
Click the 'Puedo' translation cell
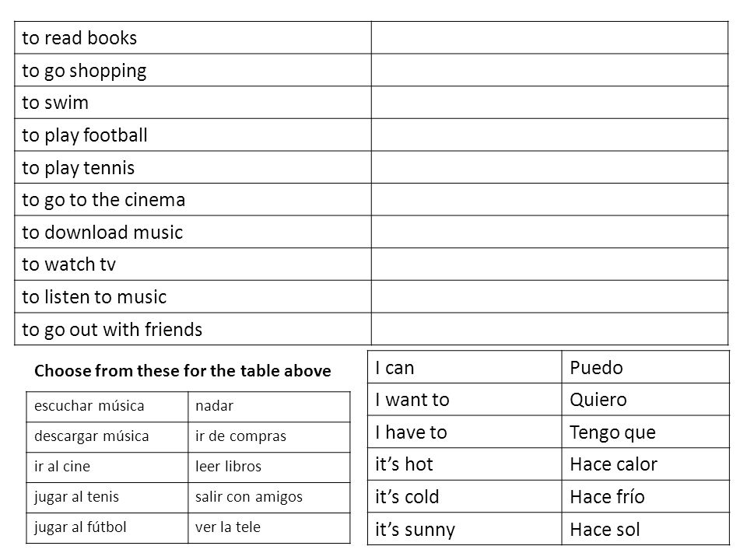(x=646, y=367)
